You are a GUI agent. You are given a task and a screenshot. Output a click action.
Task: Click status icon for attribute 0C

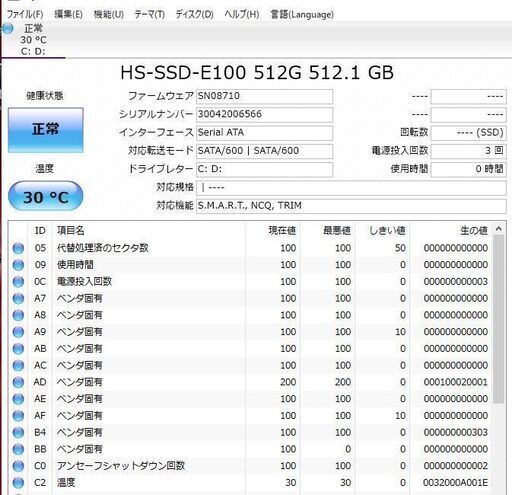tap(18, 282)
